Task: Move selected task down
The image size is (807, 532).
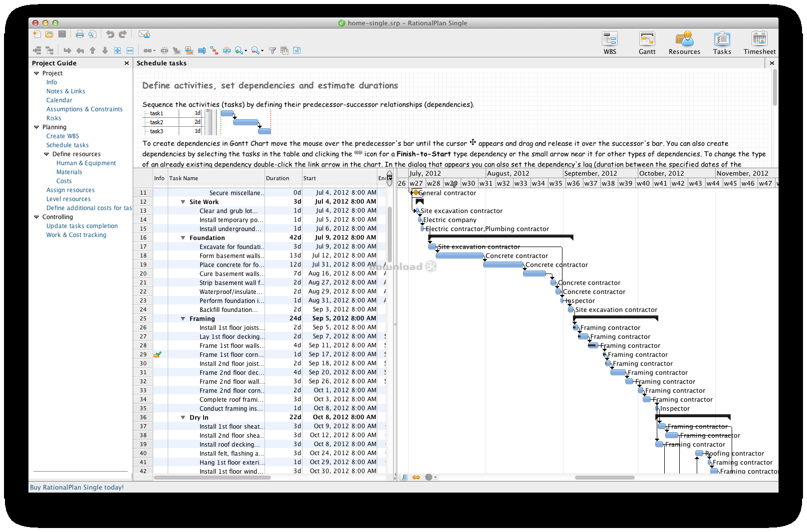Action: (105, 50)
